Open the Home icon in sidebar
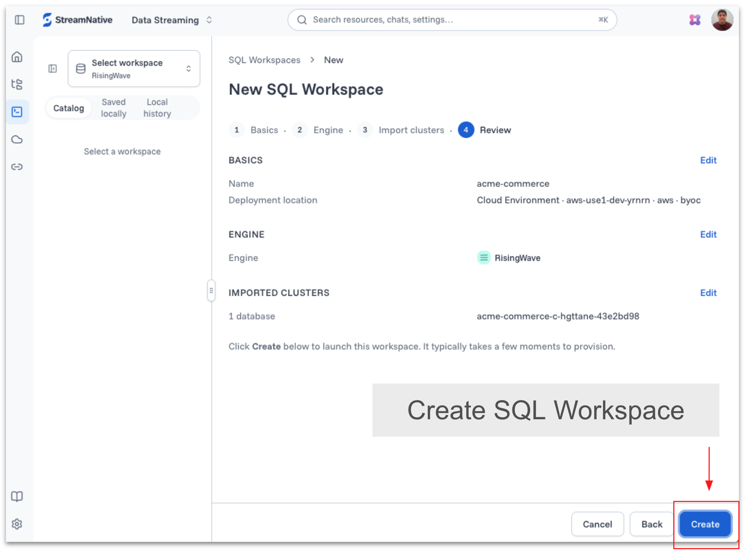 click(x=17, y=57)
